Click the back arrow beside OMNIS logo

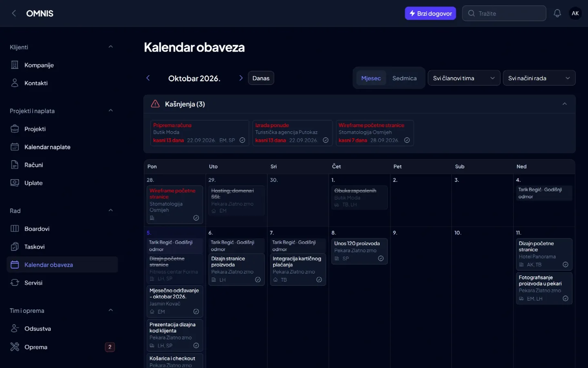pos(14,13)
